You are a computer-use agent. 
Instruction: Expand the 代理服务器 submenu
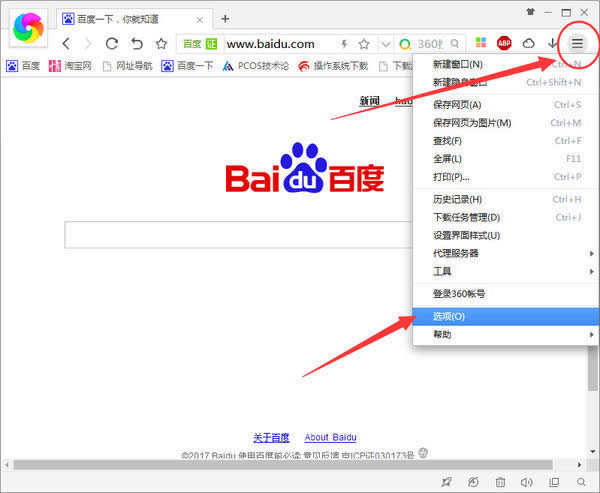tap(507, 253)
